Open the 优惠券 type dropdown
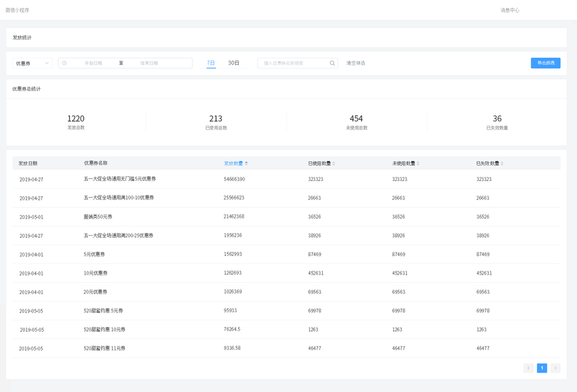 tap(32, 63)
